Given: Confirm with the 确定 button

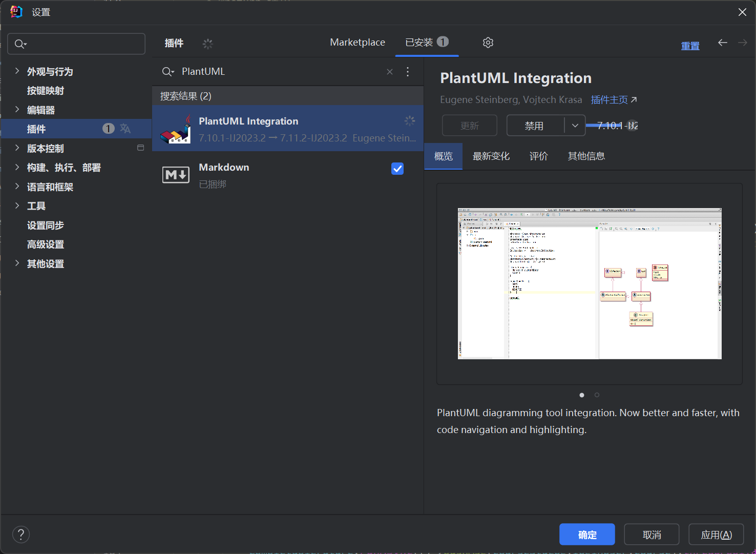Looking at the screenshot, I should (587, 535).
